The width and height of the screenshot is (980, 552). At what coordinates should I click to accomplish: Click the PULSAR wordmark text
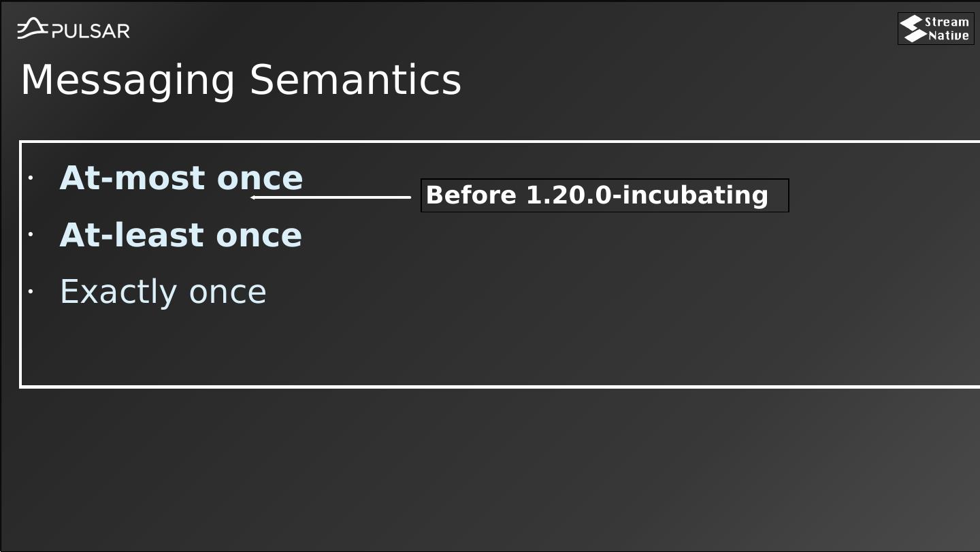tap(91, 31)
